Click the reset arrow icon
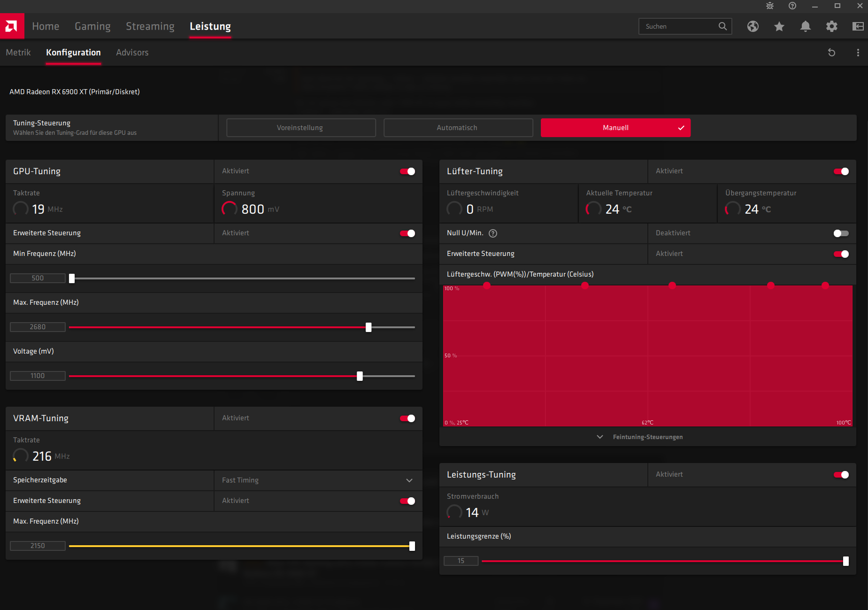Image resolution: width=868 pixels, height=610 pixels. click(831, 53)
